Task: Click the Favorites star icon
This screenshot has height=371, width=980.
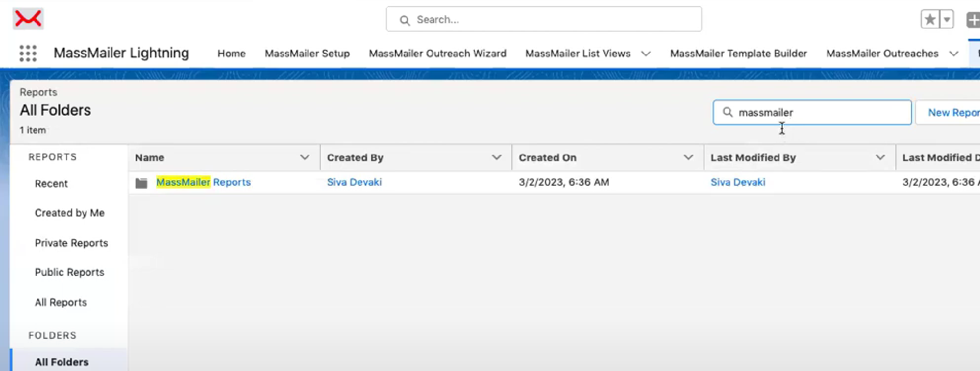Action: pyautogui.click(x=930, y=20)
